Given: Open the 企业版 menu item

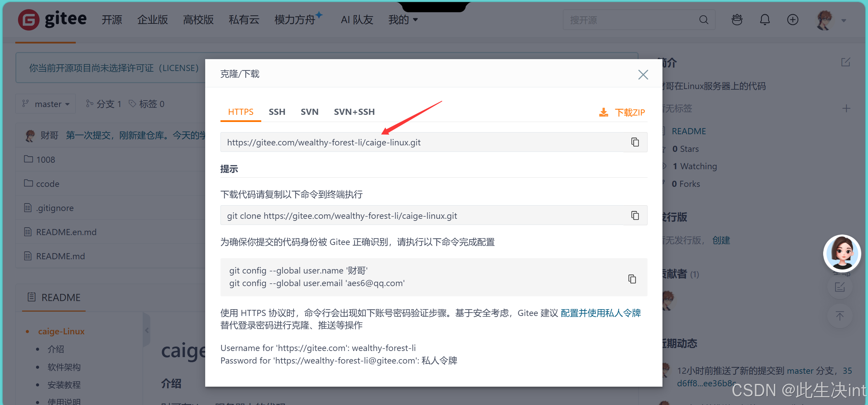Looking at the screenshot, I should point(153,20).
